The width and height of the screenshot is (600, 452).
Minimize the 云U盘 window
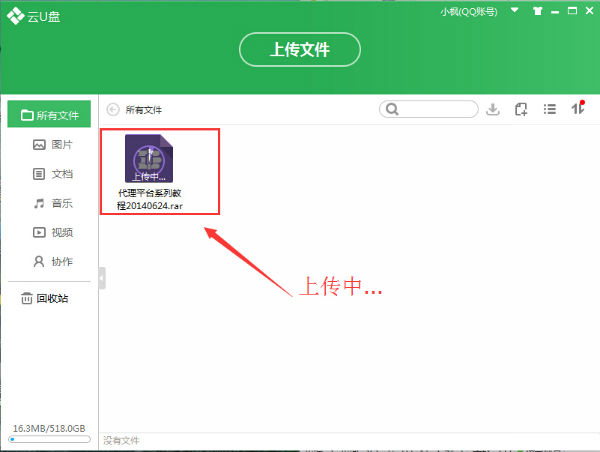(555, 12)
